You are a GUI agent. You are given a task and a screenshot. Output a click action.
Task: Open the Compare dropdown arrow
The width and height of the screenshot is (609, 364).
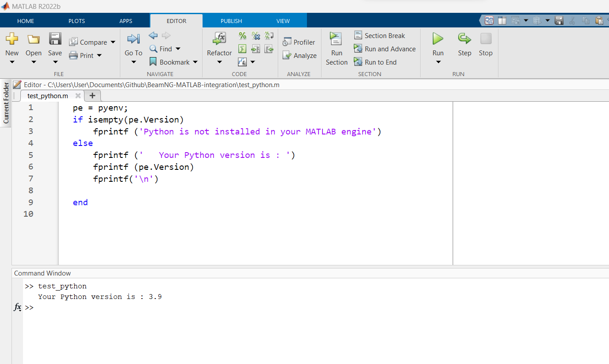click(113, 42)
